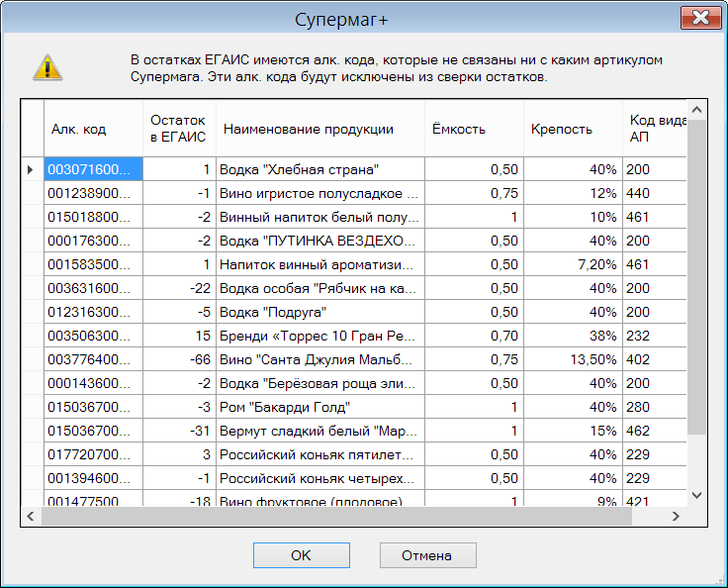Select the Винный напиток белый cell
Image resolution: width=728 pixels, height=588 pixels.
[x=320, y=217]
